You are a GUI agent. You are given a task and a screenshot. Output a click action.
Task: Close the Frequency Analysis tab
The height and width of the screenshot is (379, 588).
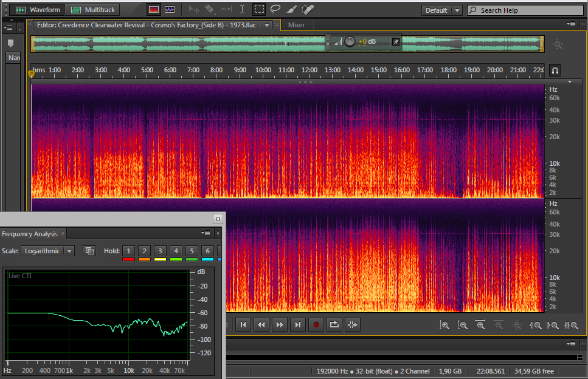tap(63, 234)
